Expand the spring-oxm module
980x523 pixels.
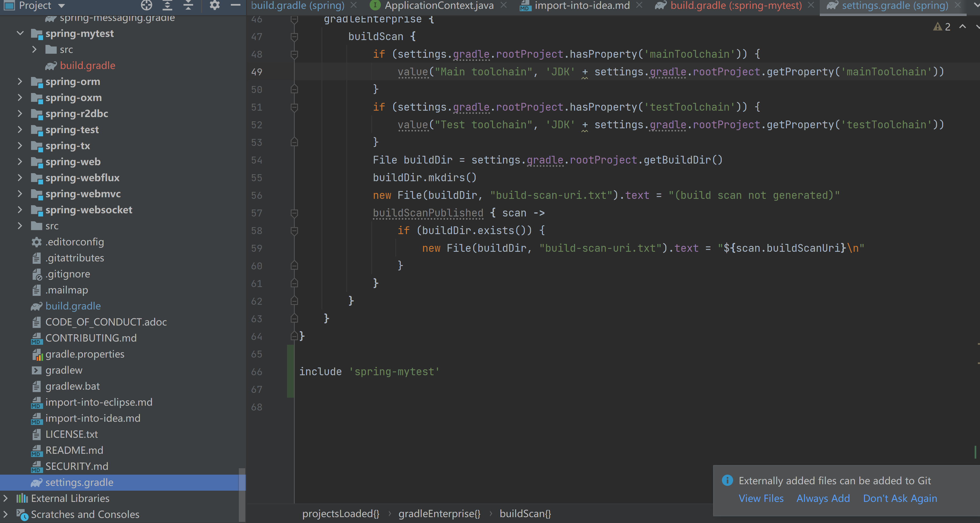[x=20, y=97]
